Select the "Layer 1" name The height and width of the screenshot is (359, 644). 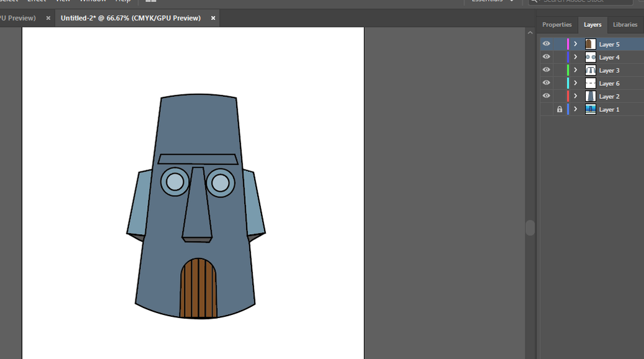click(x=609, y=110)
